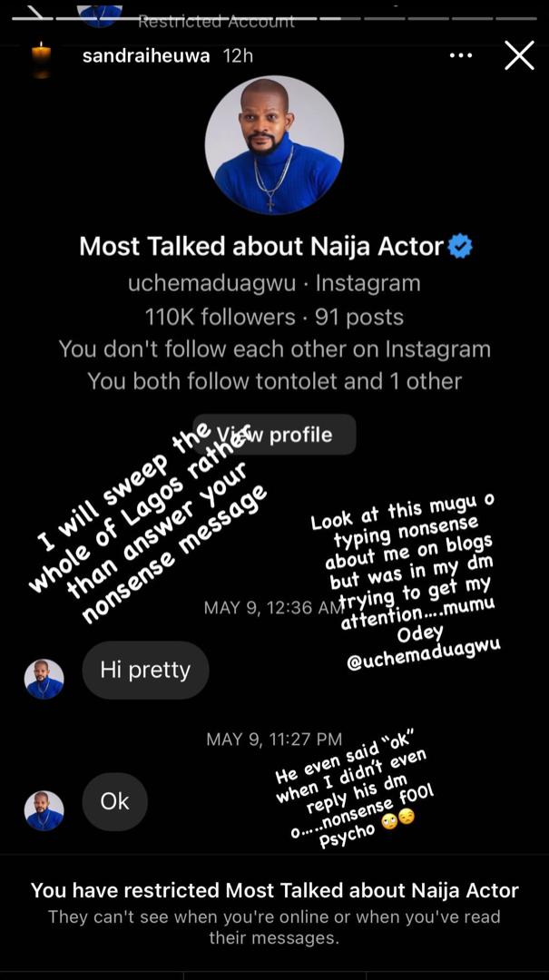
Task: Open Uche Maduagwu's circular profile photo
Action: coord(274,145)
